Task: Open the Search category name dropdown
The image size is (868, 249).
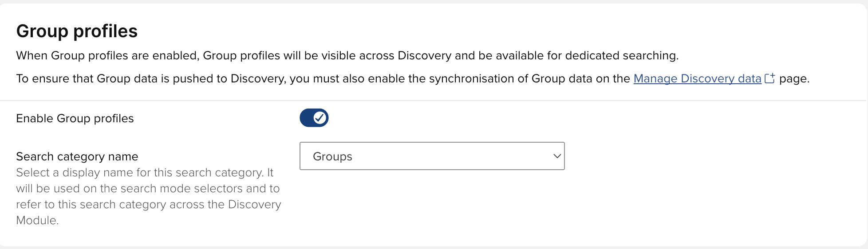Action: (431, 156)
